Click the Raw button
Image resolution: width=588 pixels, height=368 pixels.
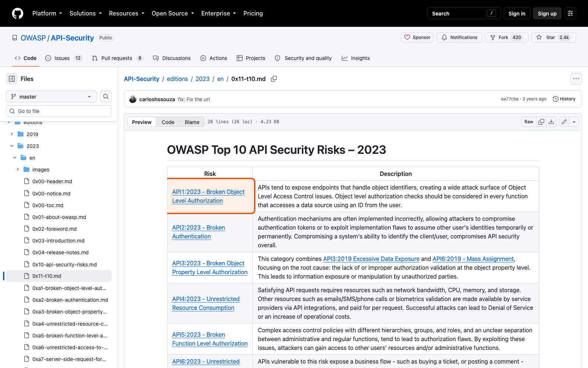click(529, 122)
